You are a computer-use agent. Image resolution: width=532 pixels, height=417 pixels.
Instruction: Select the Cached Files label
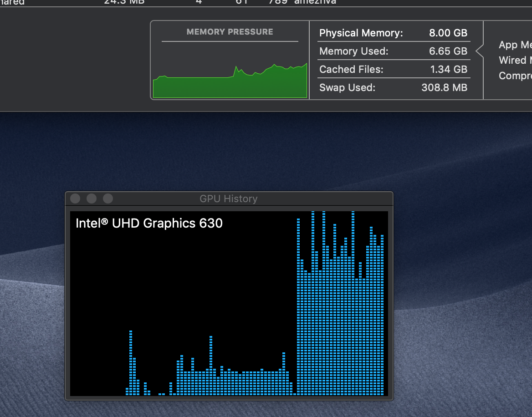351,70
